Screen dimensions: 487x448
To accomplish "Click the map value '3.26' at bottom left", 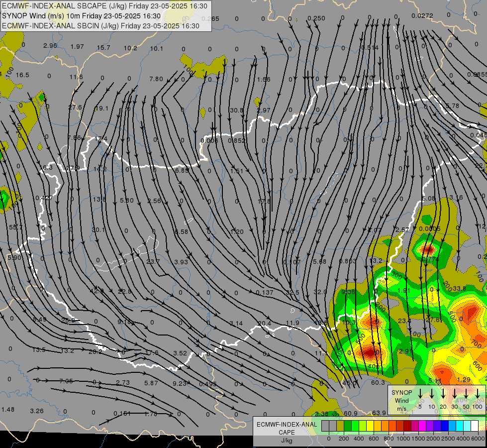I will [37, 411].
